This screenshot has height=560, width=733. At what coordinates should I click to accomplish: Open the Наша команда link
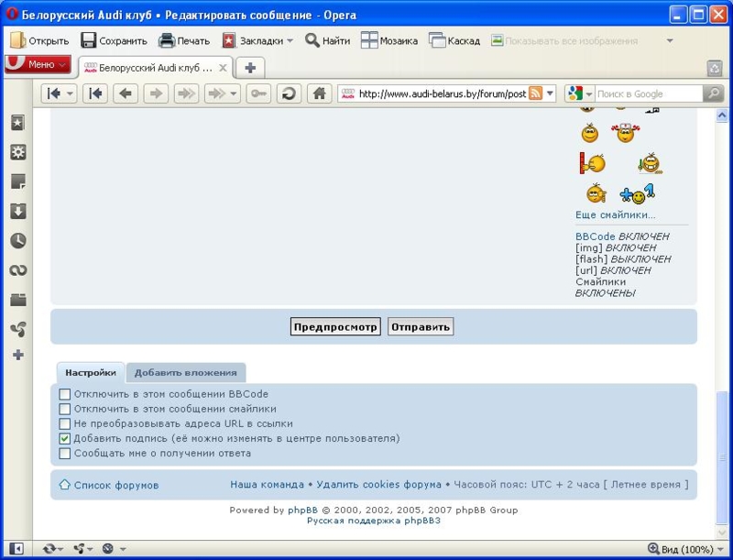tap(267, 484)
